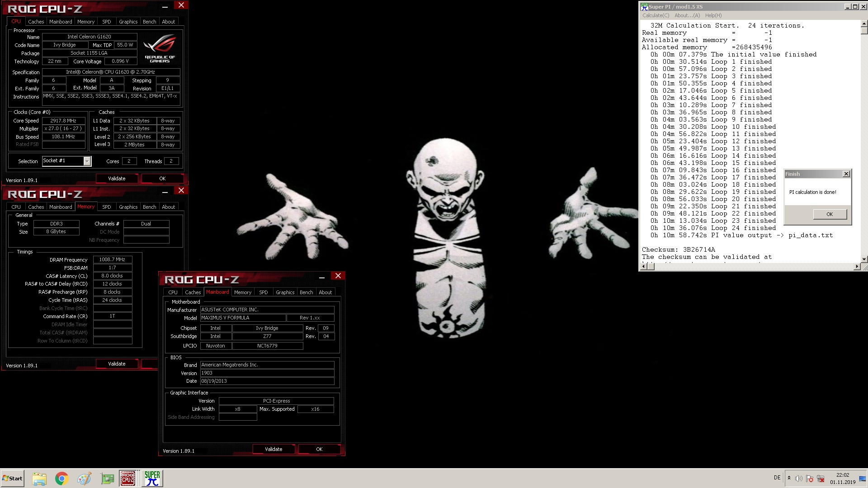Select Graphics tab in Mainboard CPU-Z window

click(x=285, y=292)
